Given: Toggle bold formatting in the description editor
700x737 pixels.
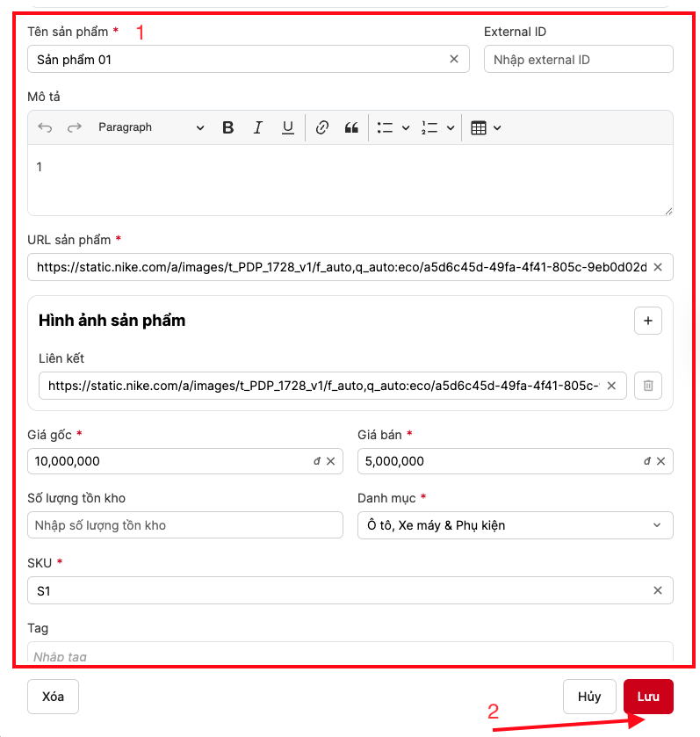Looking at the screenshot, I should 227,127.
